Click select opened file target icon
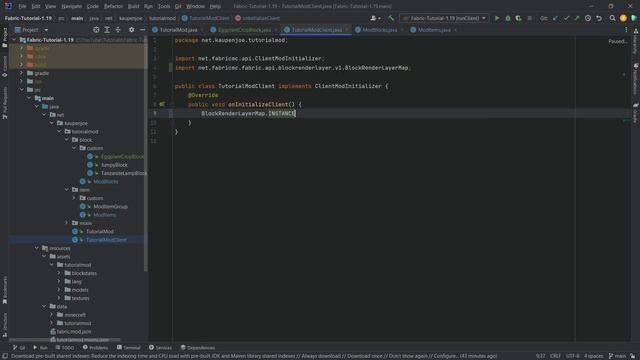This screenshot has width=640, height=360. pos(96,30)
